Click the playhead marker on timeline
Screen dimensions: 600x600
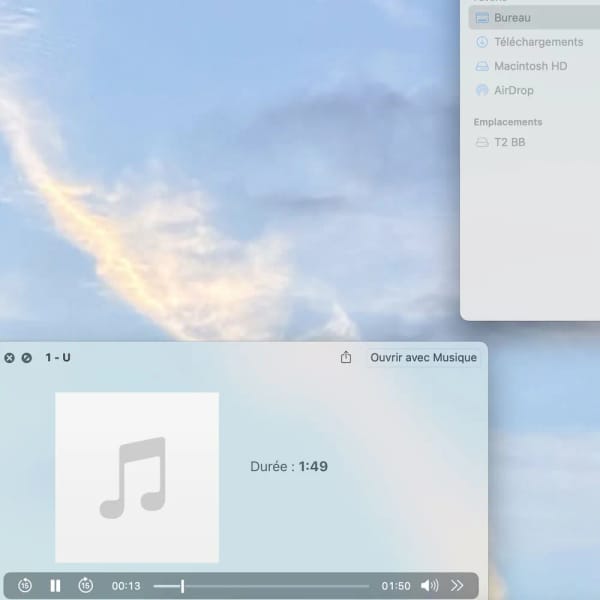(x=183, y=586)
